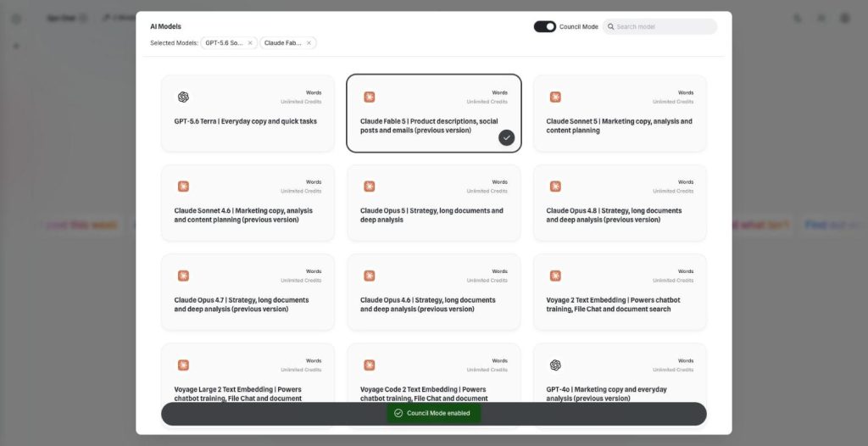Viewport: 868px width, 446px height.
Task: Toggle the Council Mode switch off
Action: pyautogui.click(x=545, y=26)
